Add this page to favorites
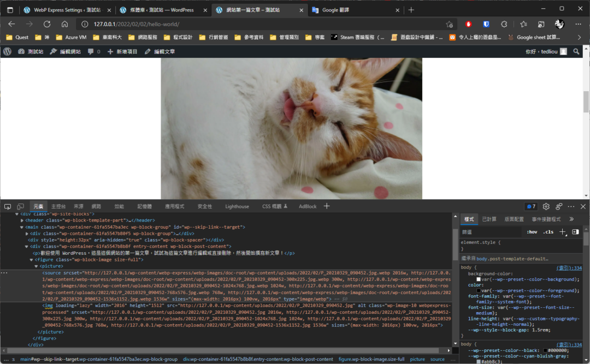 (x=449, y=24)
